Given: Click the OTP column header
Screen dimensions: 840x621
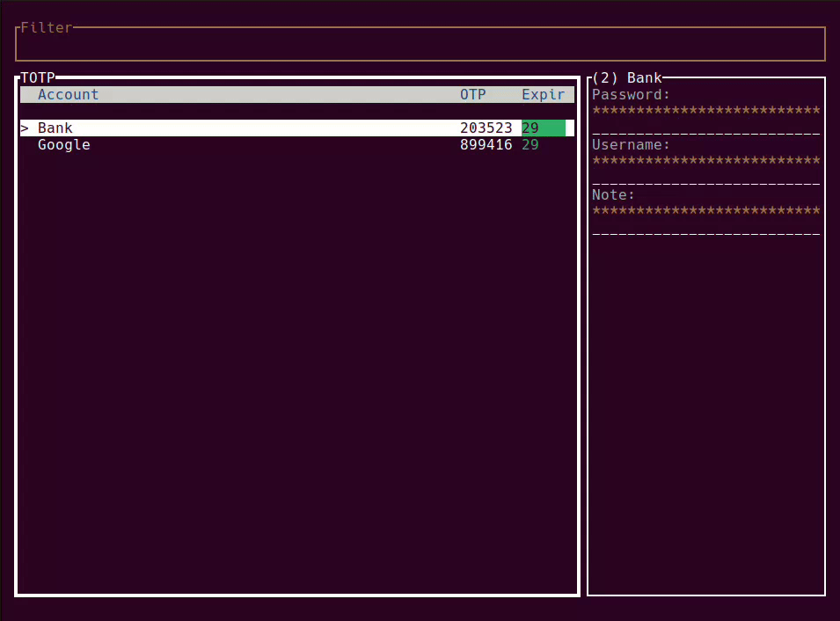Looking at the screenshot, I should pos(473,95).
